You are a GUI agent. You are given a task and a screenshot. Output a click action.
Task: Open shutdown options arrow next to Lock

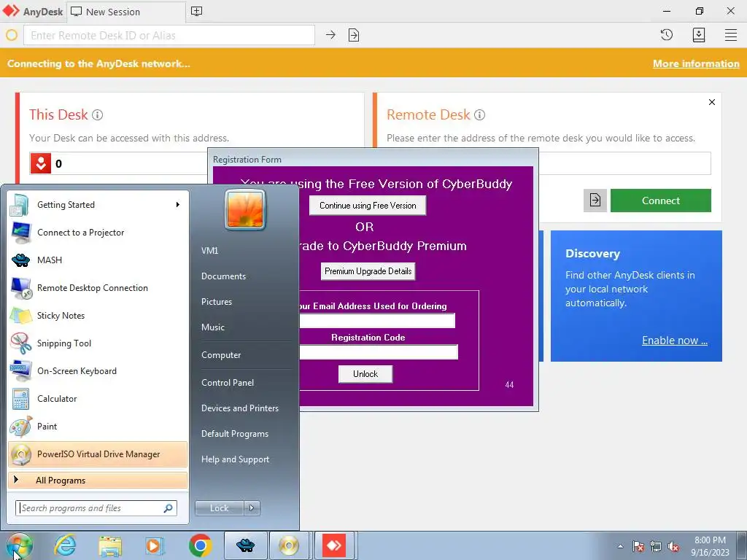252,508
